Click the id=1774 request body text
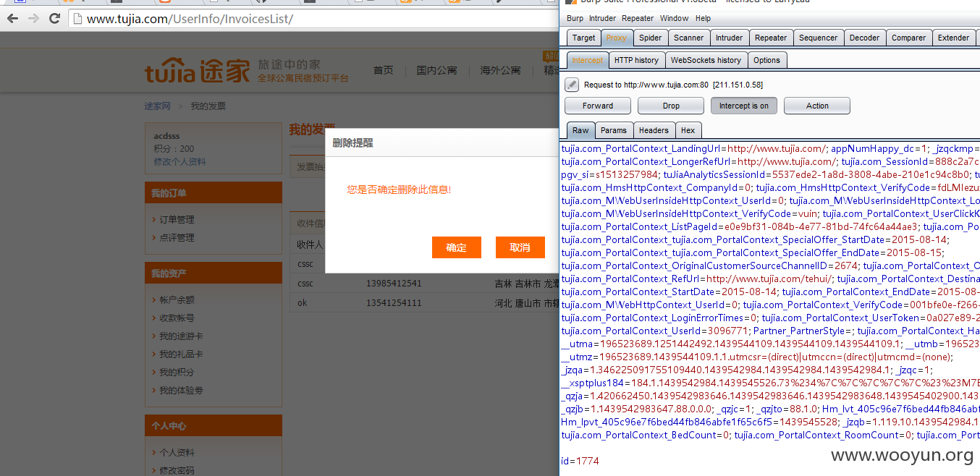 pos(580,461)
